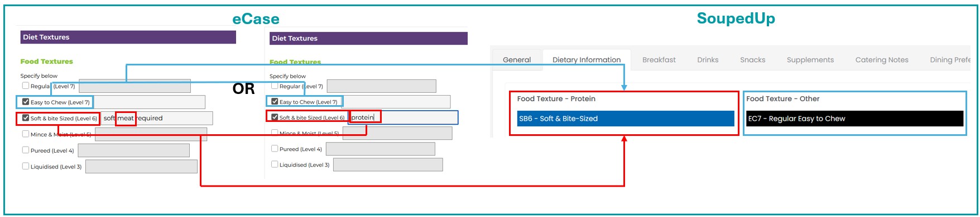Open the Supplements tab
The image size is (980, 217).
[810, 60]
